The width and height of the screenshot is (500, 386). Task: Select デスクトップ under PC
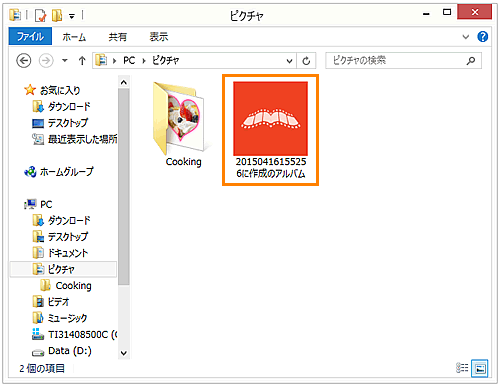(x=68, y=237)
